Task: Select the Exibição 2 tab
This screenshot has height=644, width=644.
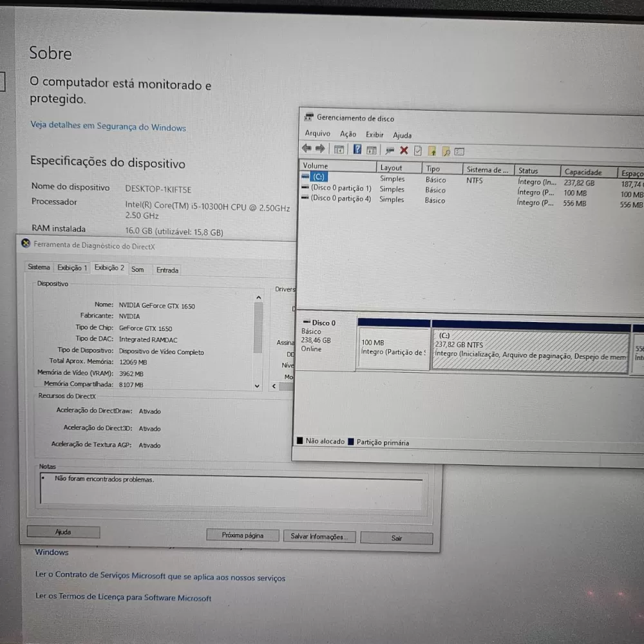Action: pos(109,268)
